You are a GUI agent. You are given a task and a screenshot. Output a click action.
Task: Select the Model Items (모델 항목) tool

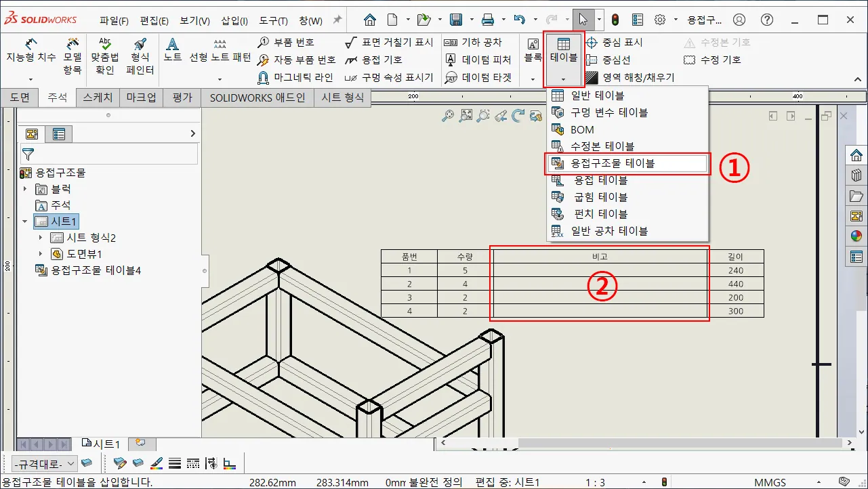[x=73, y=56]
